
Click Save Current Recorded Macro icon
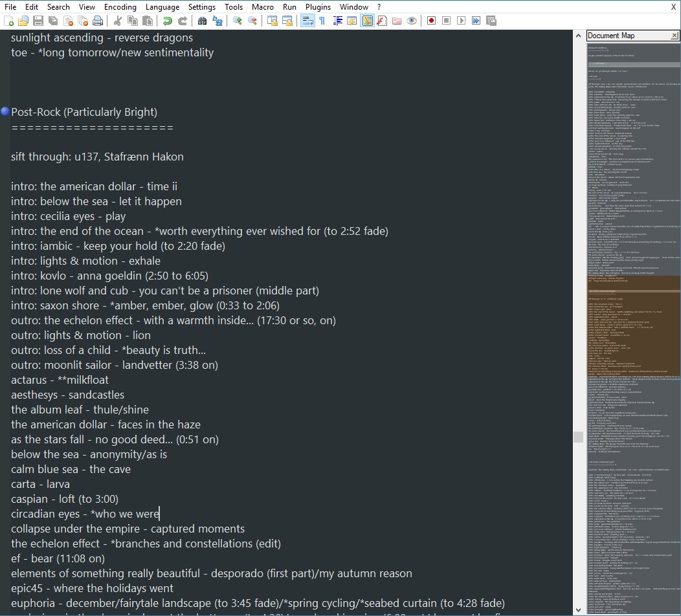tap(491, 21)
